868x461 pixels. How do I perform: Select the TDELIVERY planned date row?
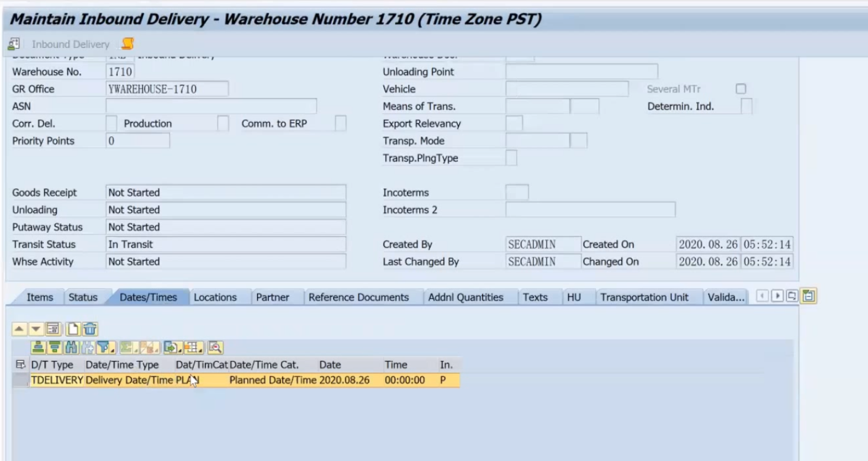point(237,380)
